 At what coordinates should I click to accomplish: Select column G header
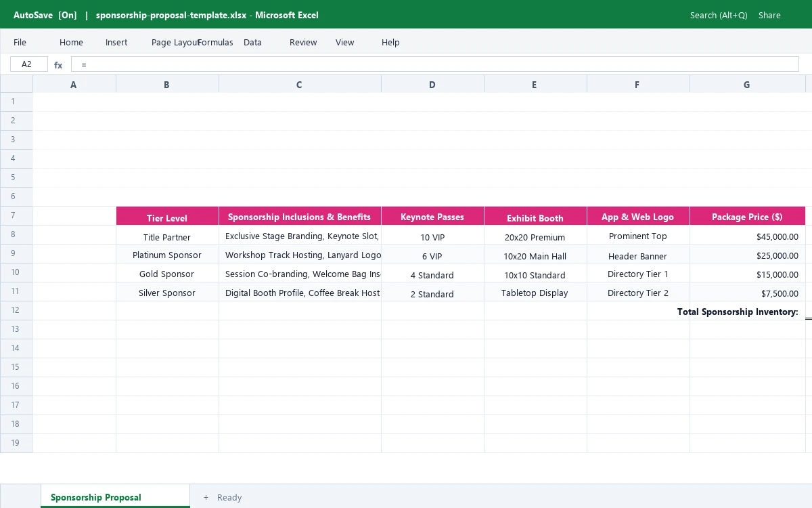[748, 84]
